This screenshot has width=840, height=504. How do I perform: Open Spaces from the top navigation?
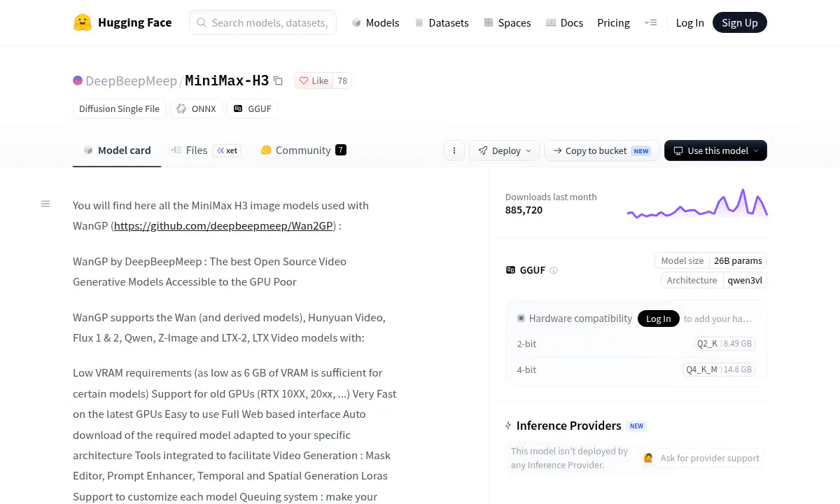[x=507, y=22]
